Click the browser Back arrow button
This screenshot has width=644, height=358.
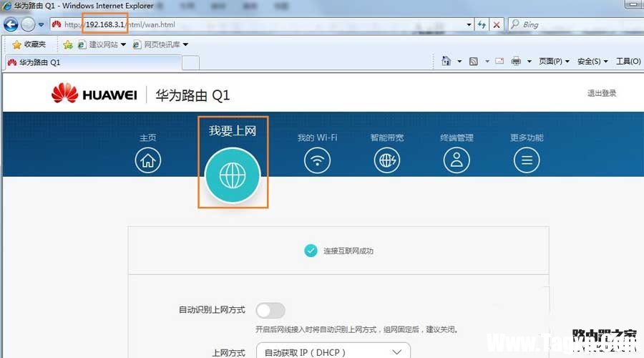11,24
